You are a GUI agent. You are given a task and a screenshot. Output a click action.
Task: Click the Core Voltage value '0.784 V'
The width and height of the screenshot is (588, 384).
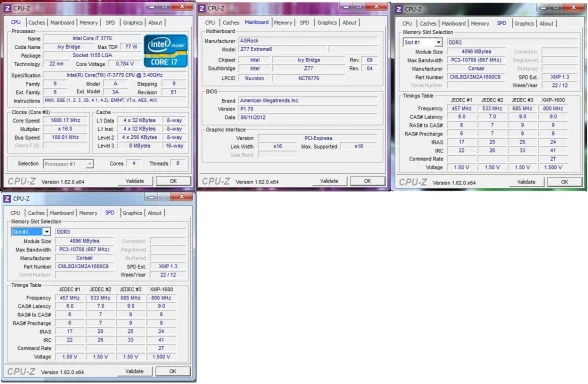click(x=125, y=64)
